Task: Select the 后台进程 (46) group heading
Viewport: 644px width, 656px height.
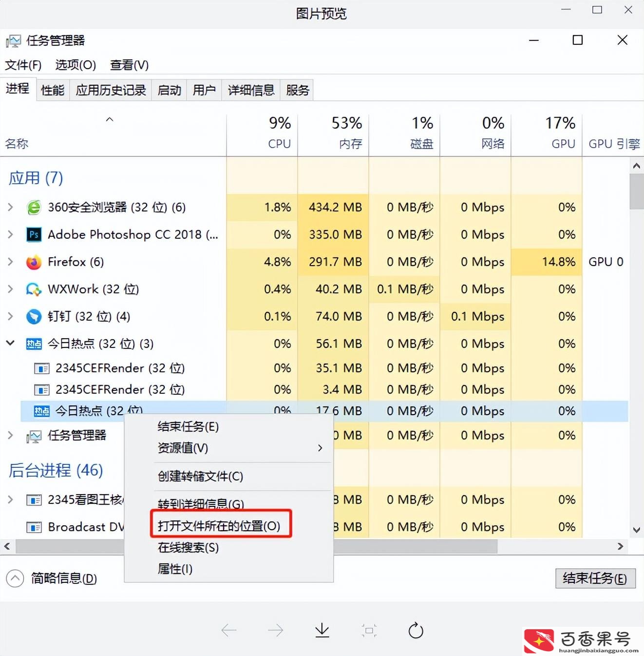Action: tap(56, 470)
